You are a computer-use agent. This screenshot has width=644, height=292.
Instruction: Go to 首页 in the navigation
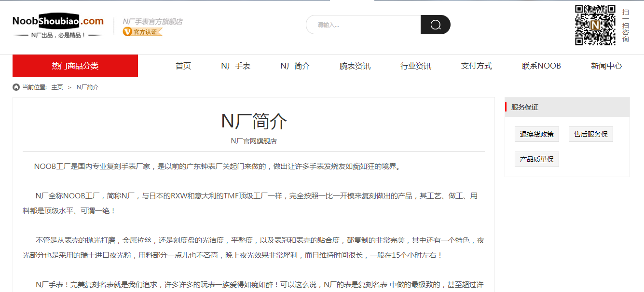183,66
